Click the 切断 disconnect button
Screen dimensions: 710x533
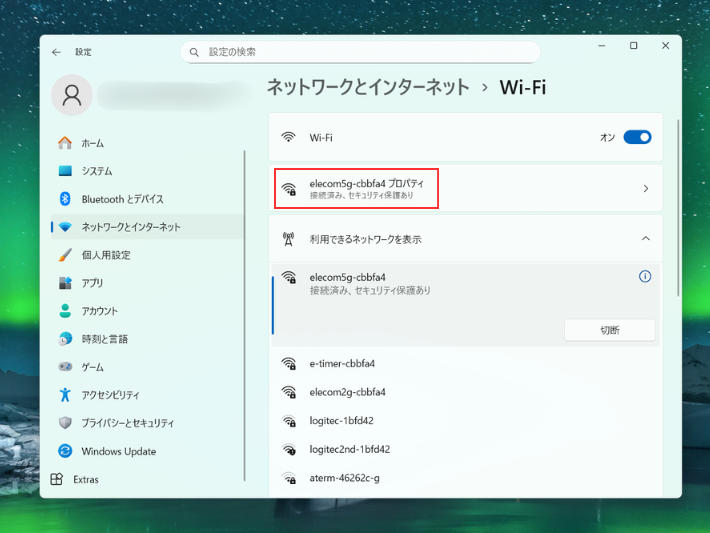[x=609, y=330]
